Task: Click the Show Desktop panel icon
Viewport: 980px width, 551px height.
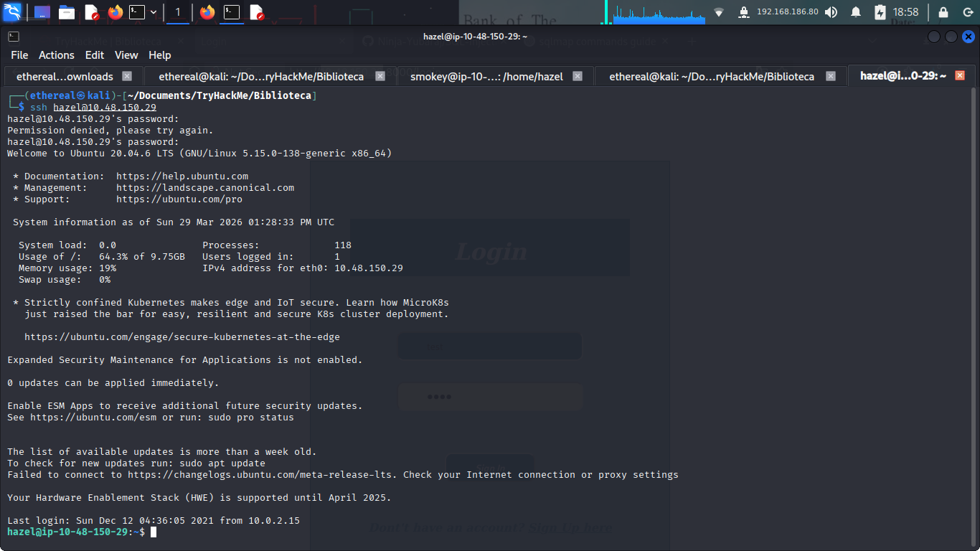Action: pos(42,12)
